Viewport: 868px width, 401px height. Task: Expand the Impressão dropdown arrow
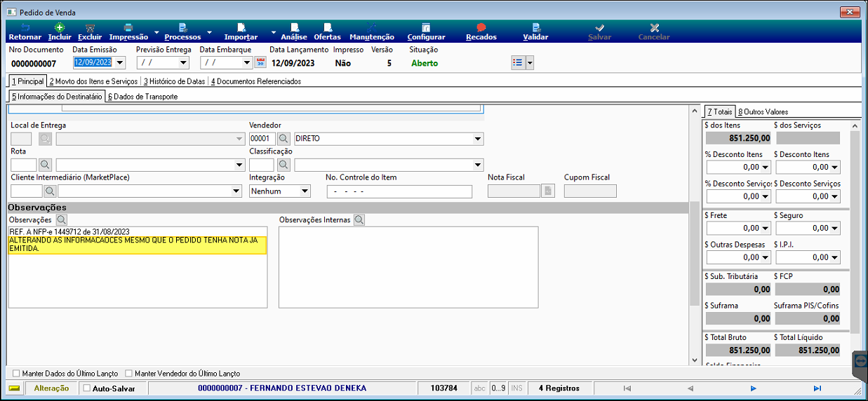pos(156,32)
